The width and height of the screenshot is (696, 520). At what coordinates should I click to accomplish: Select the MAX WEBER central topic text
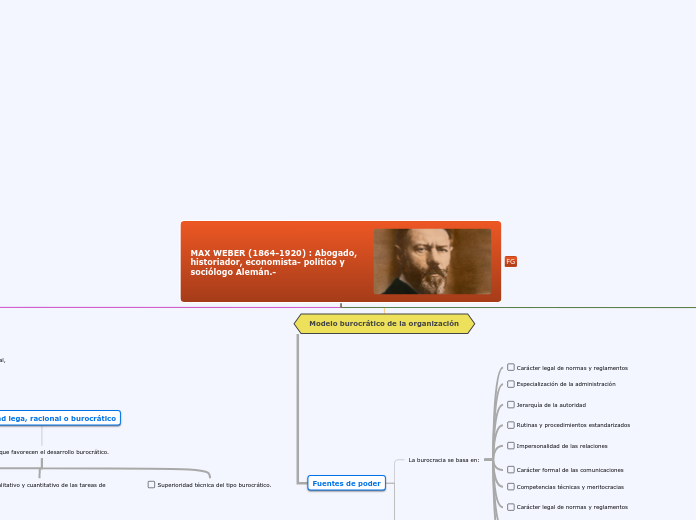pyautogui.click(x=273, y=262)
